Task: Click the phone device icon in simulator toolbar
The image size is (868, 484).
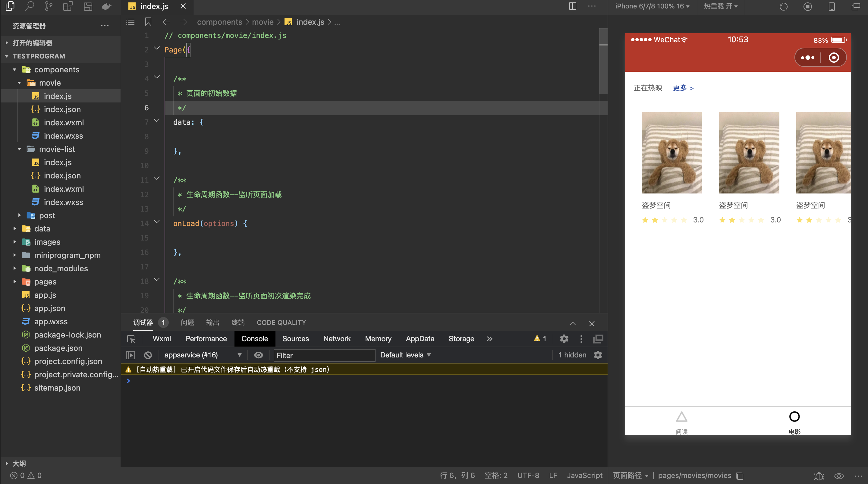Action: (832, 6)
